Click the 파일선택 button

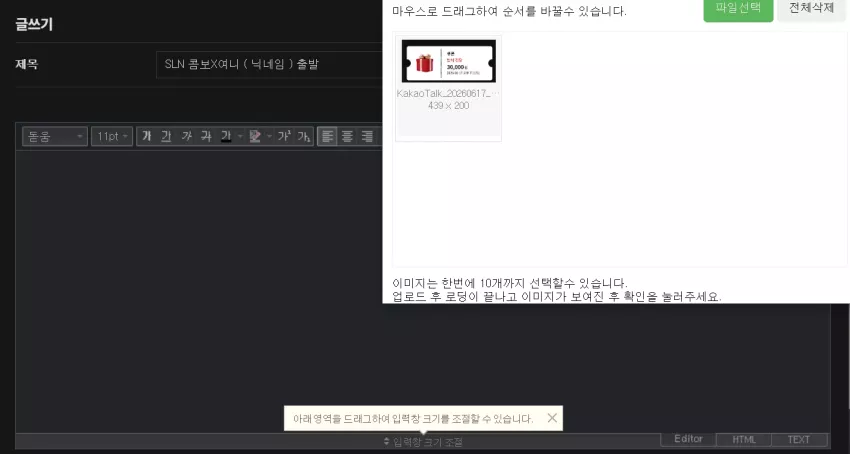point(738,9)
